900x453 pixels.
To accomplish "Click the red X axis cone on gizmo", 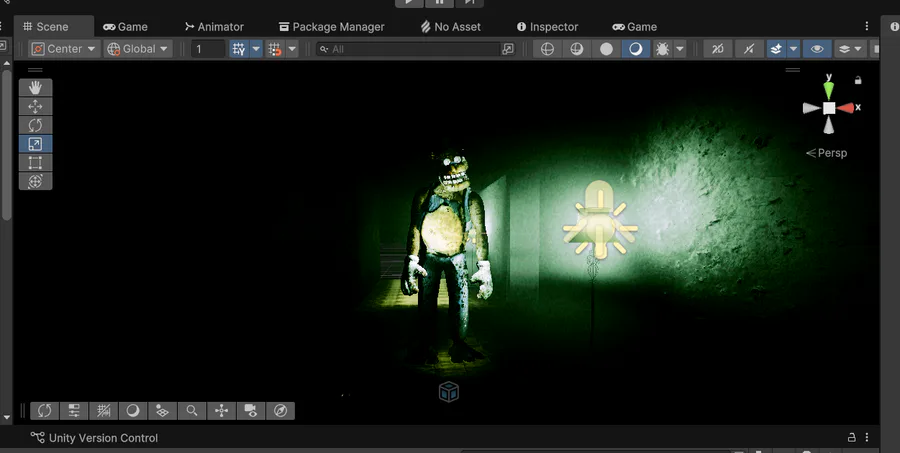I will [845, 108].
